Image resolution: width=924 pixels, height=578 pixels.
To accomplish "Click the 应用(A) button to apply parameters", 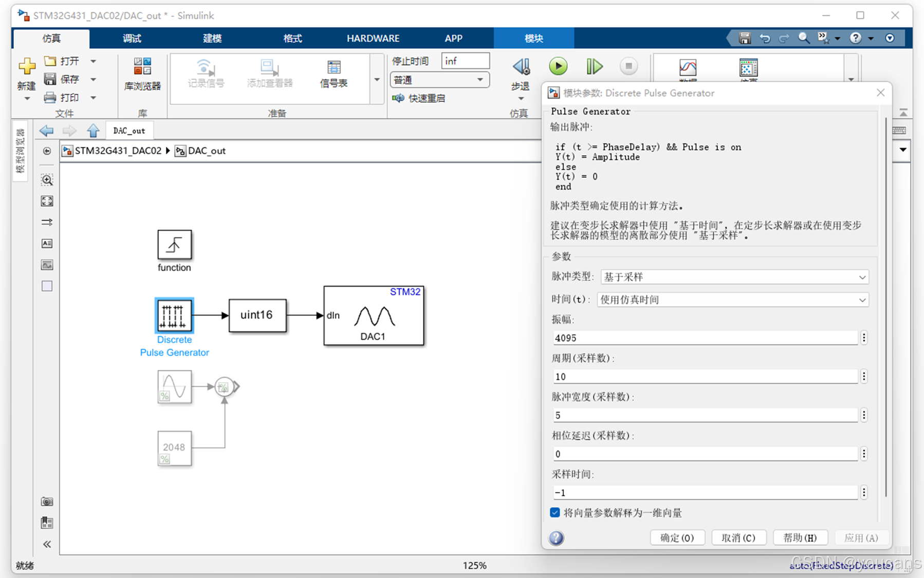I will tap(861, 537).
